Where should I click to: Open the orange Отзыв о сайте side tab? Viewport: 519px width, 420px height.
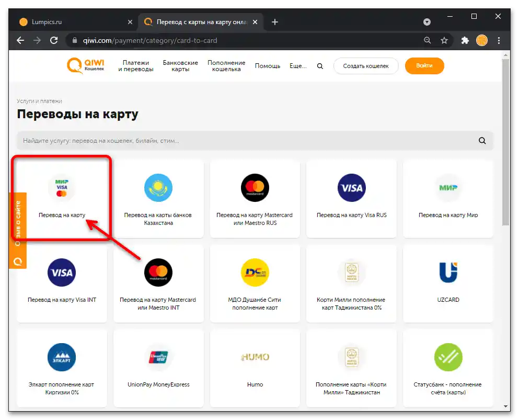pyautogui.click(x=18, y=231)
